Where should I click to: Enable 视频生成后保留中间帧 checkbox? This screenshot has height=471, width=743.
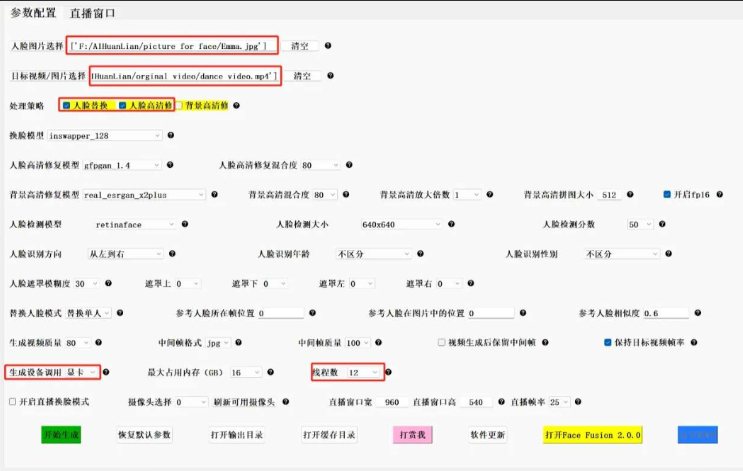[441, 342]
